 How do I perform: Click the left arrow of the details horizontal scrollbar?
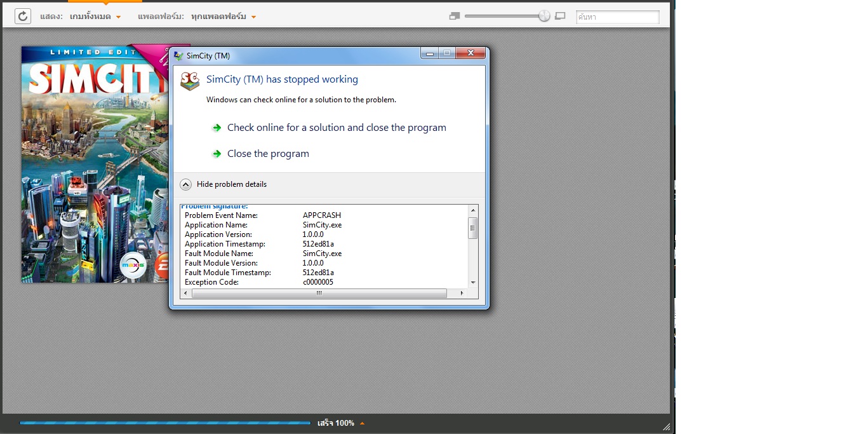point(186,294)
